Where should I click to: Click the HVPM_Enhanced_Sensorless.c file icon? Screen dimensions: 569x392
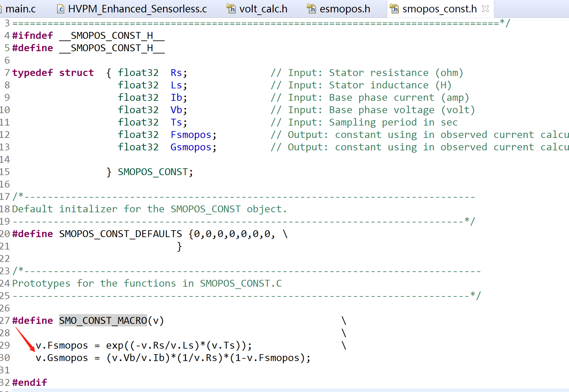(x=61, y=9)
